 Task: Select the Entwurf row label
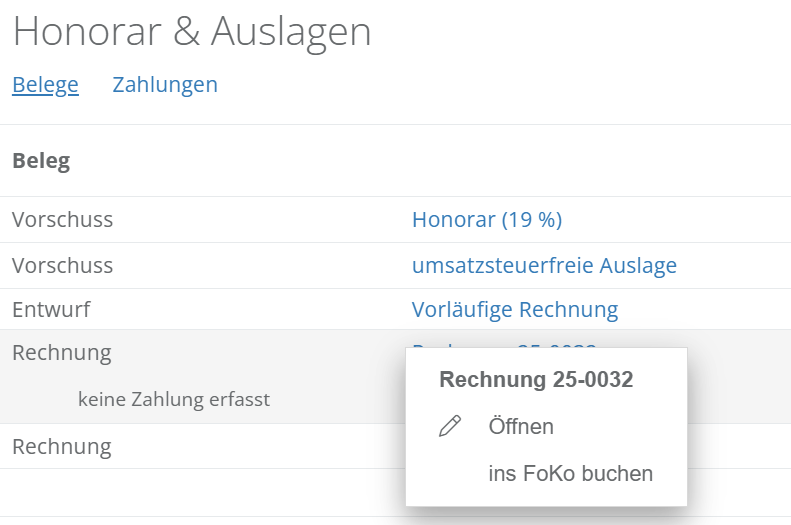tap(51, 310)
